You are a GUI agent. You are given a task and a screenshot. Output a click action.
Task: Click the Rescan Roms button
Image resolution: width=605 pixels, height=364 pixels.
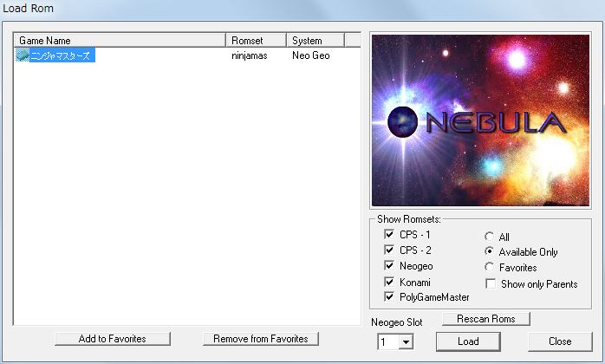point(485,319)
